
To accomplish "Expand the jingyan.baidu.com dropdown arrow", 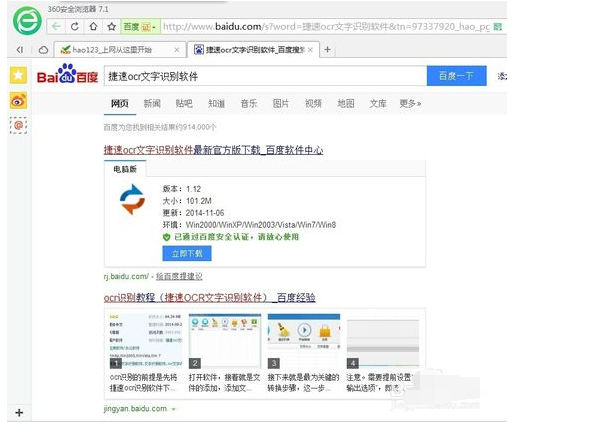I will [x=173, y=409].
